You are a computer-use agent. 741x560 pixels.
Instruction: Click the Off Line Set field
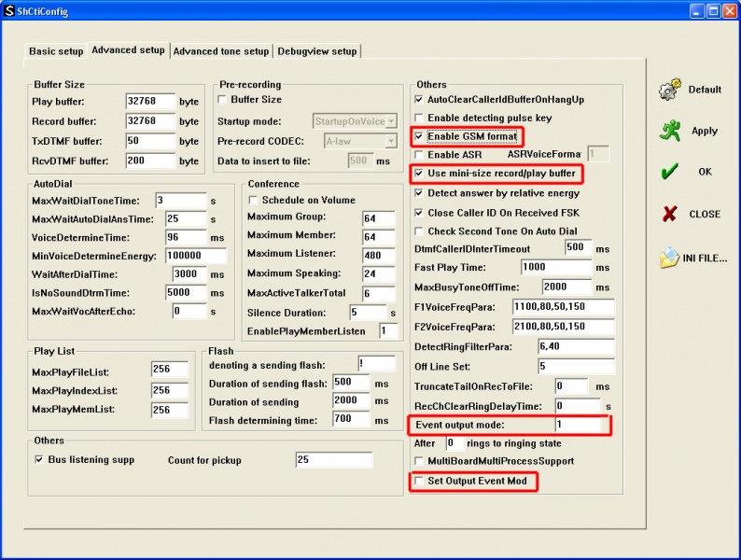[x=576, y=366]
